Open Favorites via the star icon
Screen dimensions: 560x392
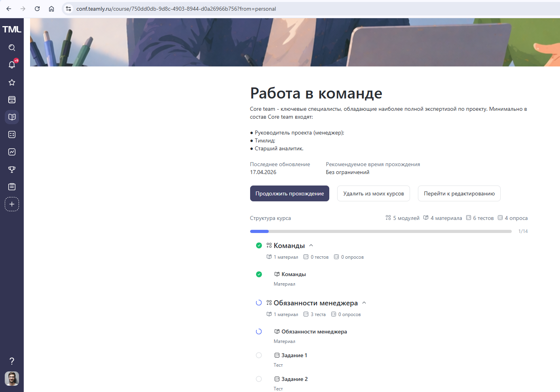[12, 82]
